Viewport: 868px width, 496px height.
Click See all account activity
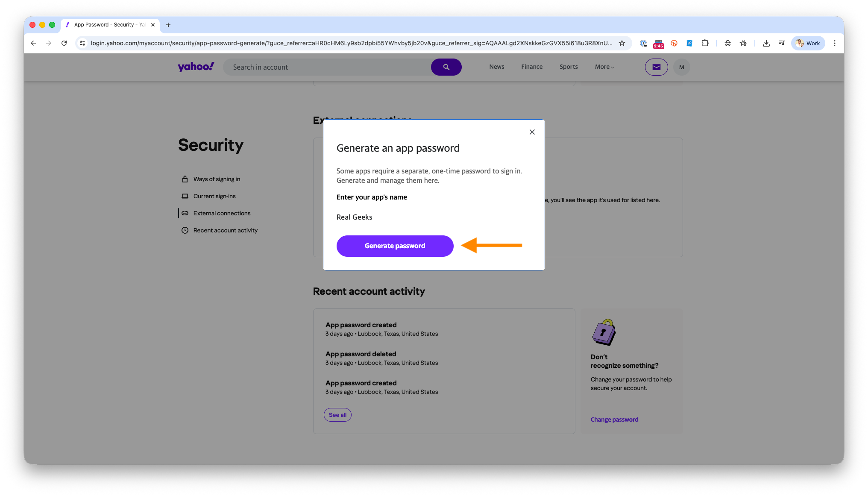(337, 415)
